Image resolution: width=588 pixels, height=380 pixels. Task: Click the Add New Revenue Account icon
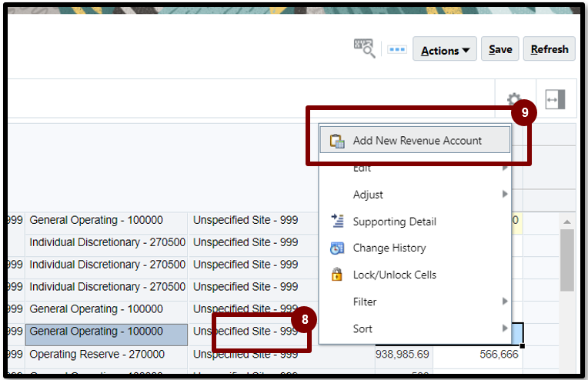click(x=337, y=141)
